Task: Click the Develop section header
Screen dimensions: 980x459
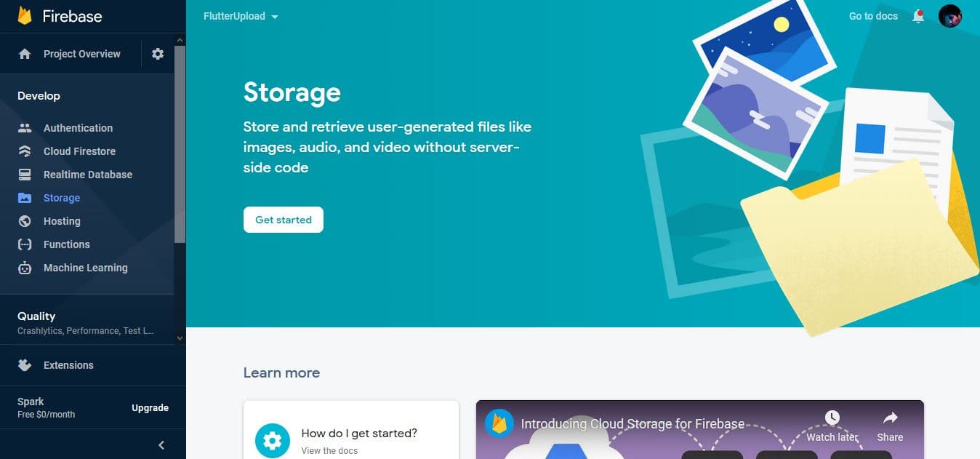Action: click(x=39, y=96)
